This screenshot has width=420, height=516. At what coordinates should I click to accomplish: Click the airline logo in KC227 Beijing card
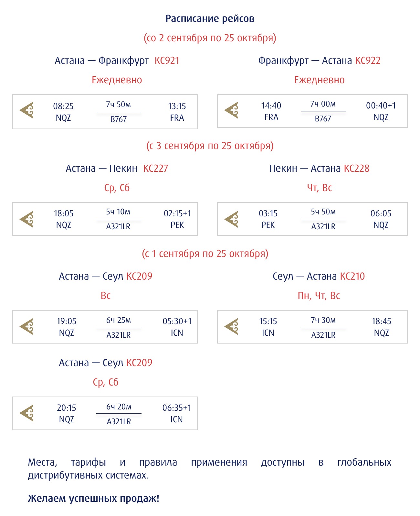pos(26,219)
